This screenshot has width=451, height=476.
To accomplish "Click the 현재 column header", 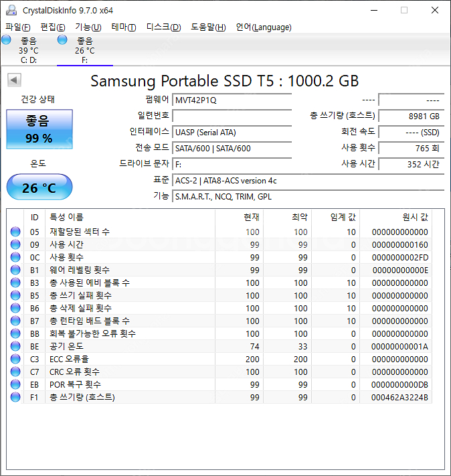I will [x=239, y=217].
